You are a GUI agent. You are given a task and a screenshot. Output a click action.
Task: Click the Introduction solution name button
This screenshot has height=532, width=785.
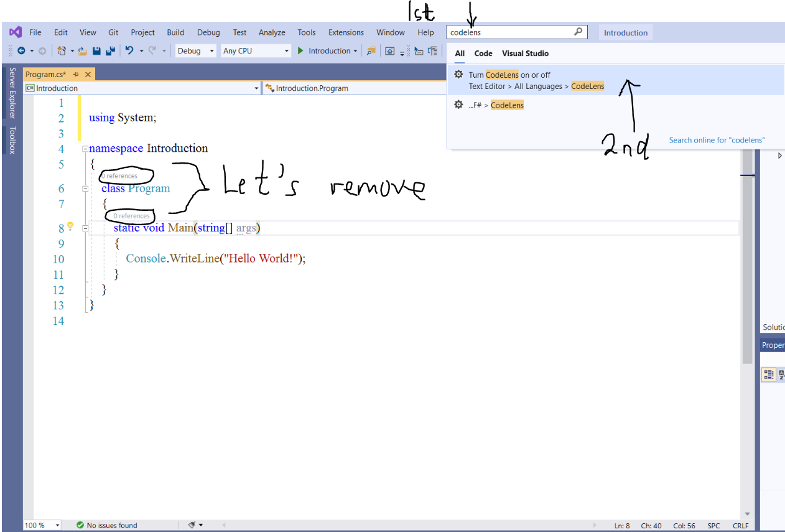tap(626, 33)
